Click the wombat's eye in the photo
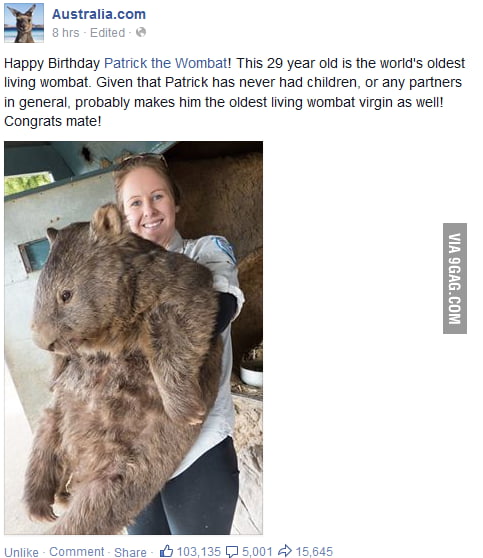483x558 pixels. click(x=66, y=296)
